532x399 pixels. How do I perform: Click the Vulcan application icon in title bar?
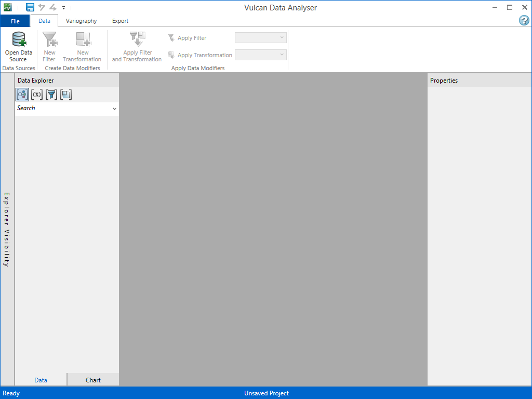(x=7, y=7)
